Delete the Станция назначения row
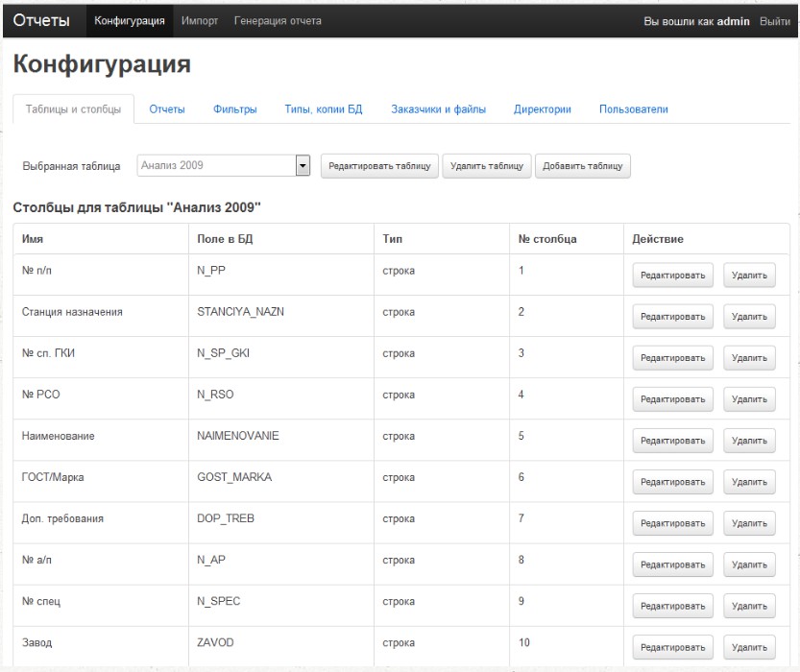The width and height of the screenshot is (800, 672). (x=749, y=317)
